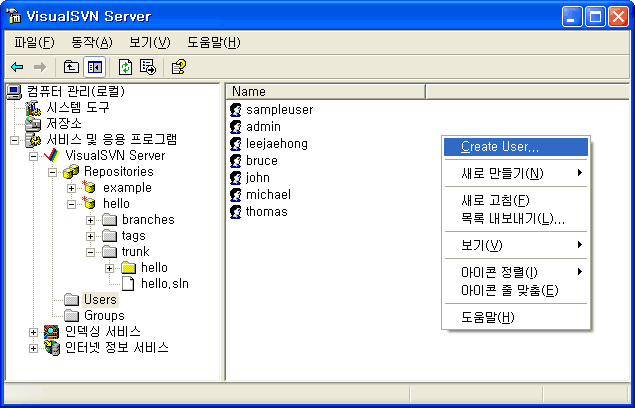Expand the branches folder

pyautogui.click(x=91, y=220)
